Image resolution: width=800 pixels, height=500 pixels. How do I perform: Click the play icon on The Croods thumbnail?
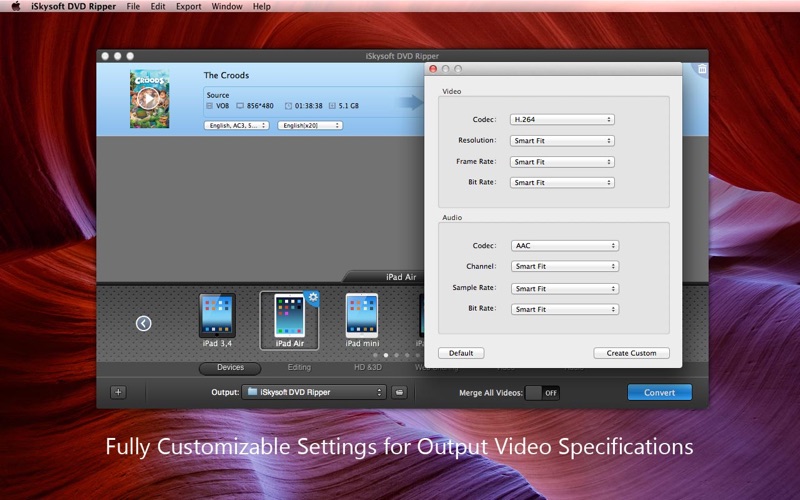point(148,98)
